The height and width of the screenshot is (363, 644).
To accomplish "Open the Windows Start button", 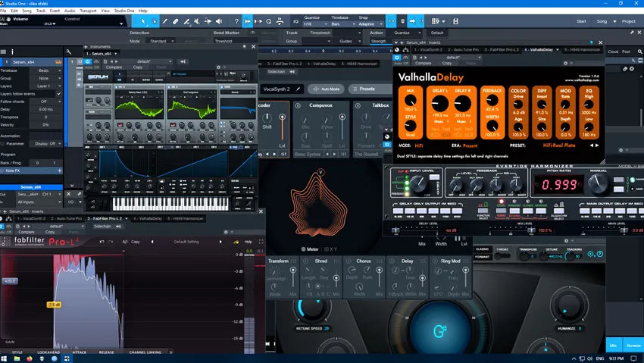I will [x=4, y=358].
